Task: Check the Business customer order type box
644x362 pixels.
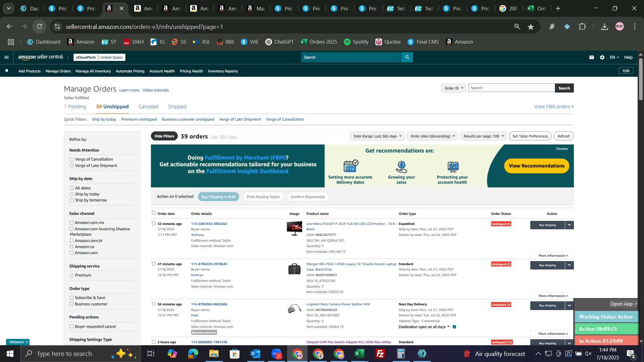Action: pyautogui.click(x=71, y=304)
